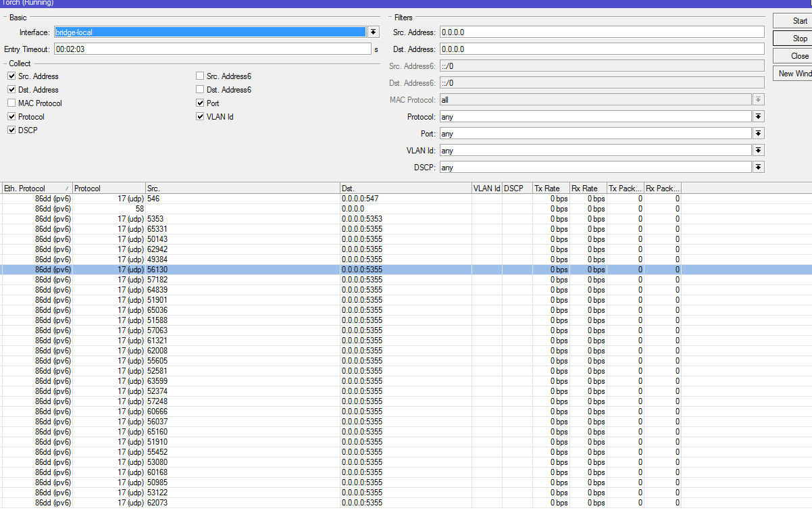Screen dimensions: 812x521
Task: Uncheck the Src. Address checkbox
Action: point(11,76)
